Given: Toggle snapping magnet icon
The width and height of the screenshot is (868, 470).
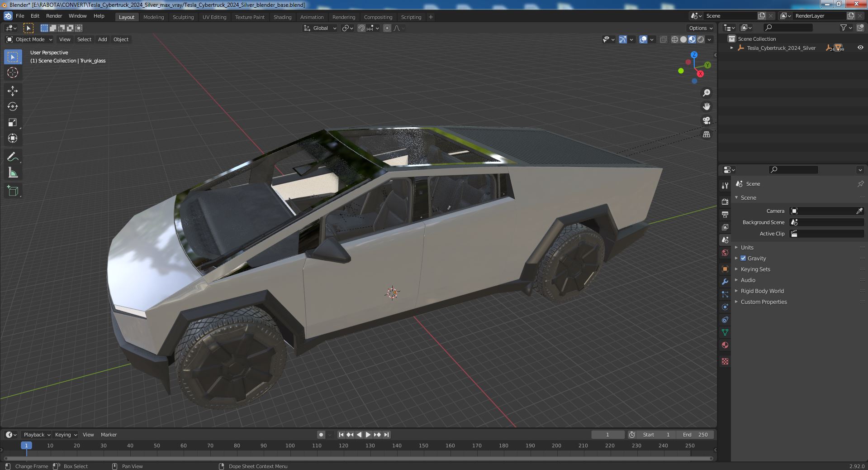Looking at the screenshot, I should click(x=361, y=28).
